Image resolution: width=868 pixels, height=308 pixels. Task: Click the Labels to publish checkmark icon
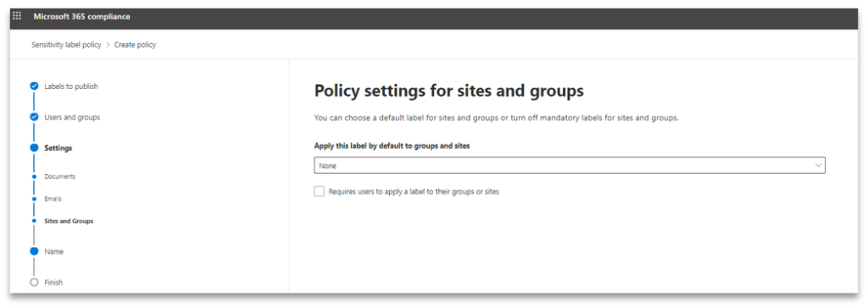coord(34,87)
